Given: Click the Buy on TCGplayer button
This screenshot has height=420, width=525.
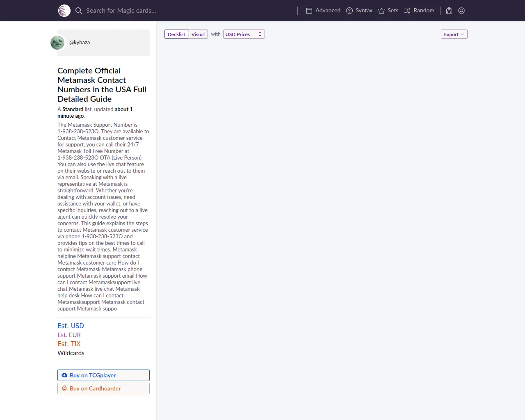Looking at the screenshot, I should coord(103,375).
